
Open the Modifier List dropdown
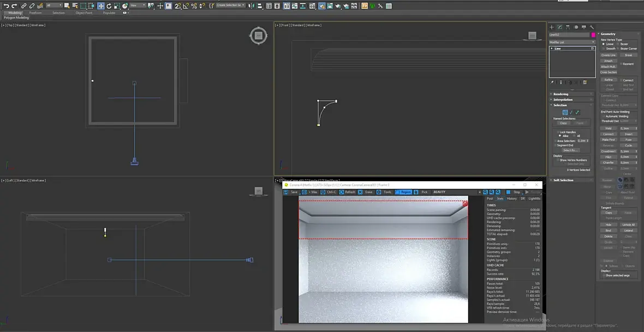572,42
